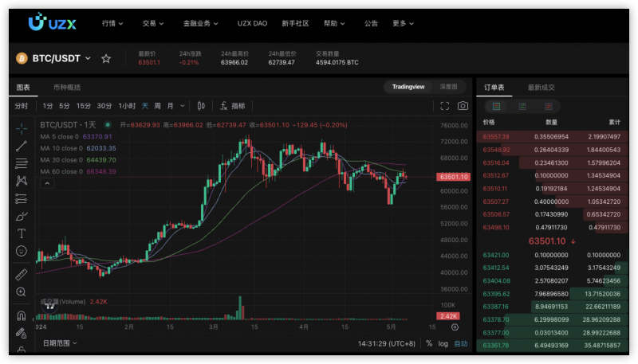Click the time 14:31:29 (UTC+8) timezone
Screen dimensions: 638x364
pos(387,343)
